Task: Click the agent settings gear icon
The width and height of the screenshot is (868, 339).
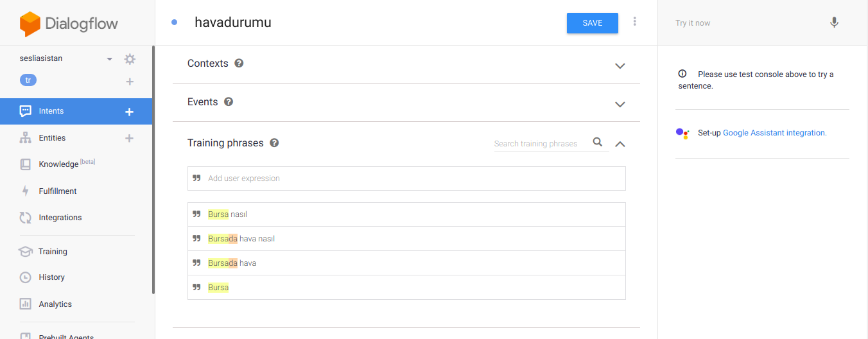Action: coord(130,59)
